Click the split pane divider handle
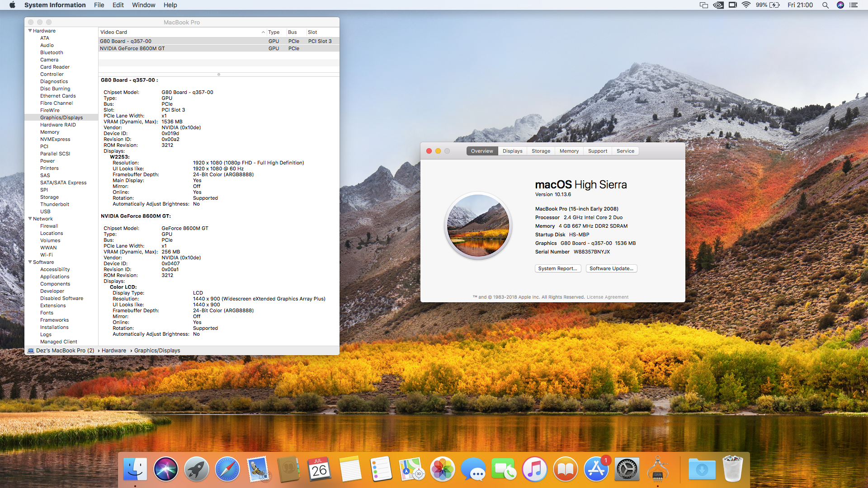The height and width of the screenshot is (488, 868). 219,75
